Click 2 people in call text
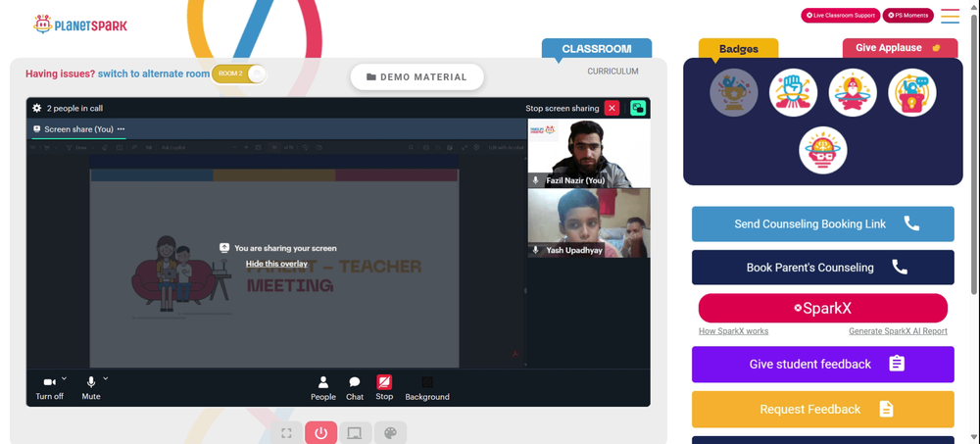980x444 pixels. click(75, 108)
